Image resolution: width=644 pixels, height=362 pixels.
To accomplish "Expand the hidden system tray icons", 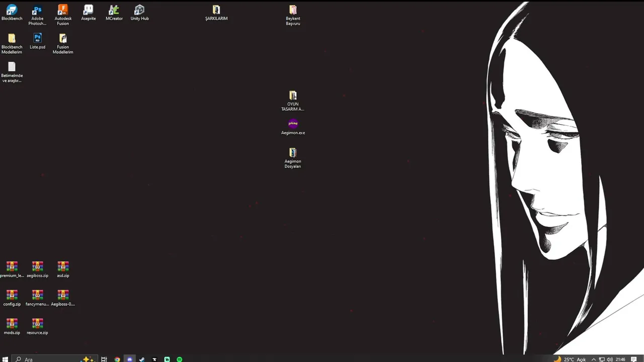I will [594, 359].
